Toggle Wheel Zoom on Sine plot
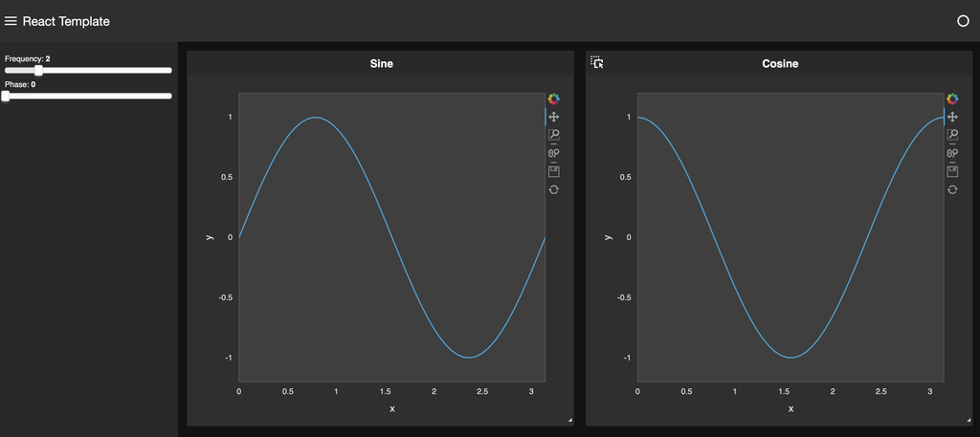The width and height of the screenshot is (980, 437). (553, 153)
